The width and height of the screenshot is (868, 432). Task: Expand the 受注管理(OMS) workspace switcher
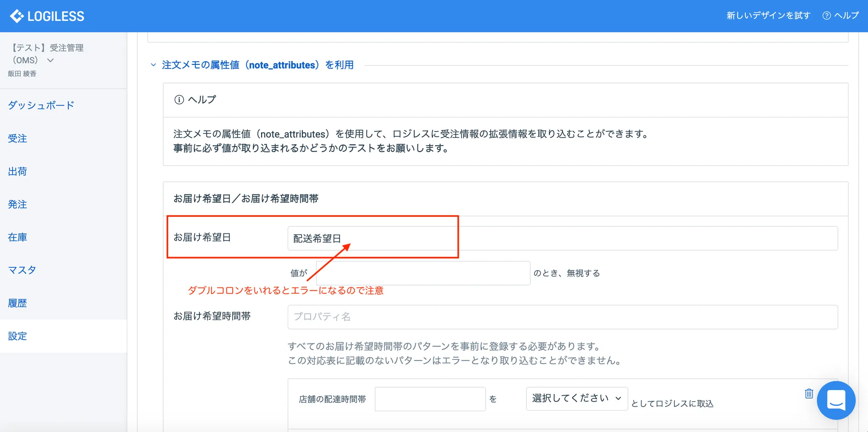point(50,60)
